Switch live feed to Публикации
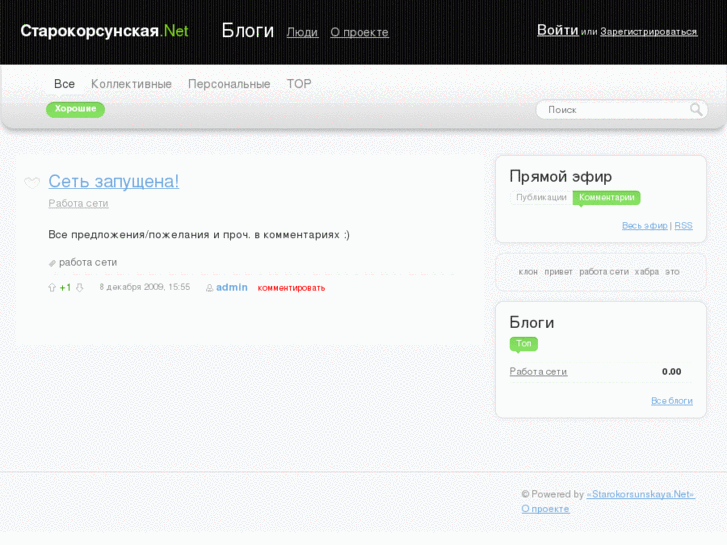727x545 pixels. [x=541, y=198]
